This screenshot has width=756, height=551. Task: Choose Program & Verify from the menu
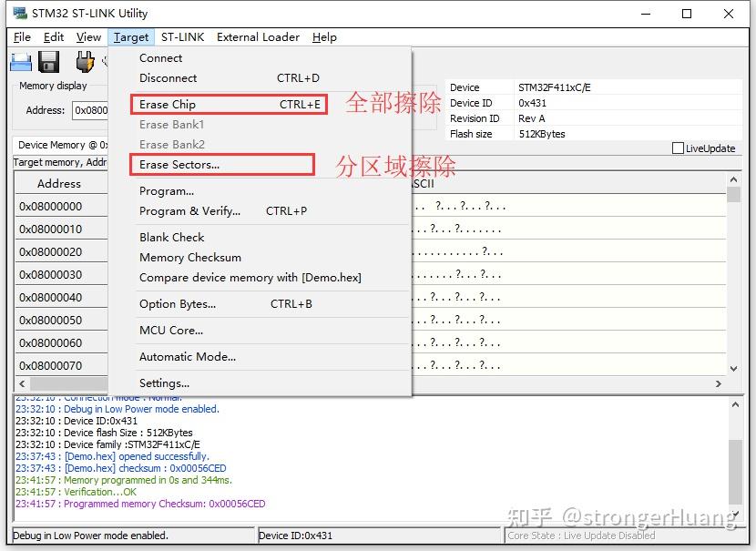tap(191, 210)
